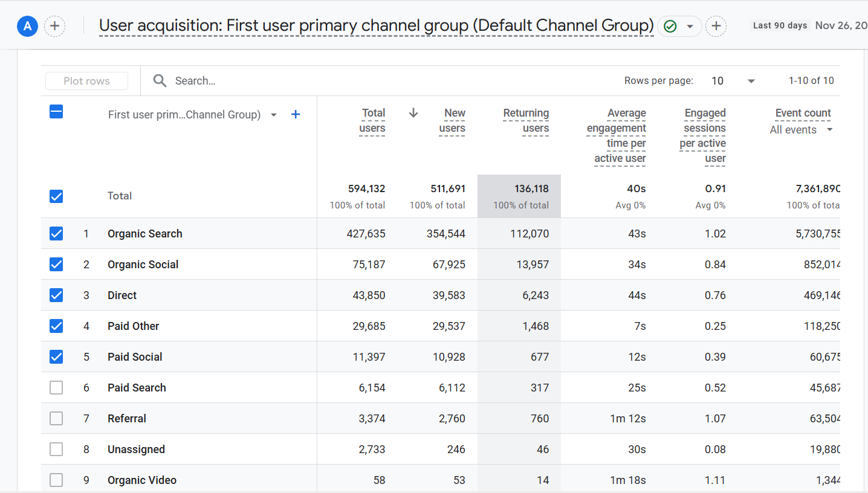This screenshot has height=493, width=868.
Task: Click the green checkmark report status icon
Action: (x=671, y=26)
